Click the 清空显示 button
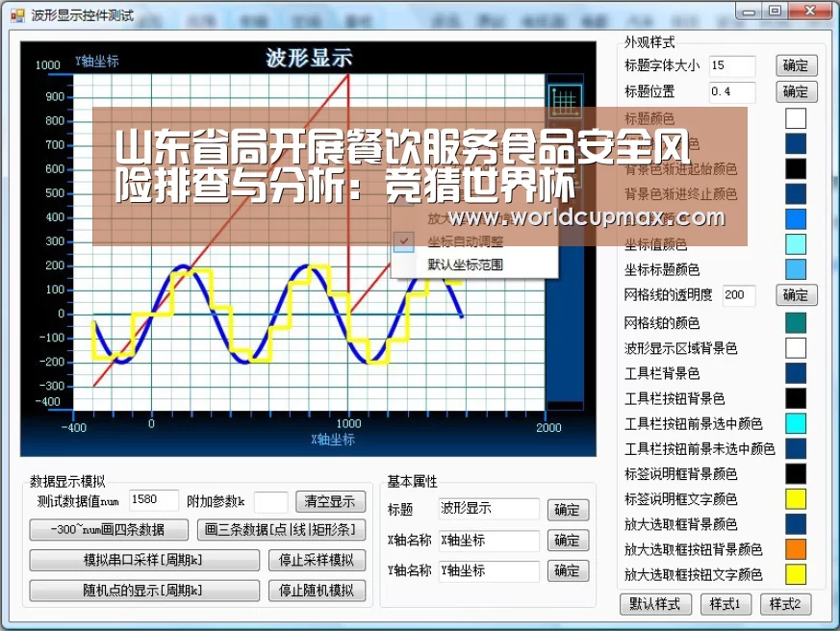This screenshot has width=840, height=631. (x=331, y=502)
